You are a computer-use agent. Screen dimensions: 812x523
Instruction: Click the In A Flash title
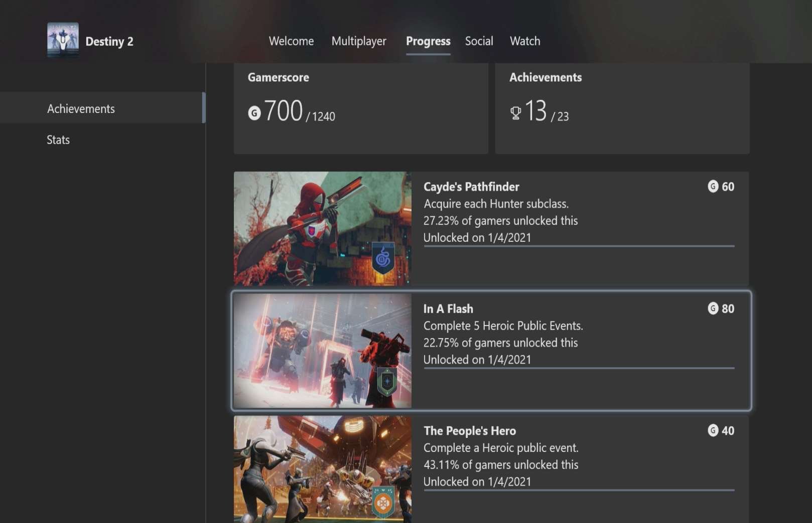[x=448, y=308]
